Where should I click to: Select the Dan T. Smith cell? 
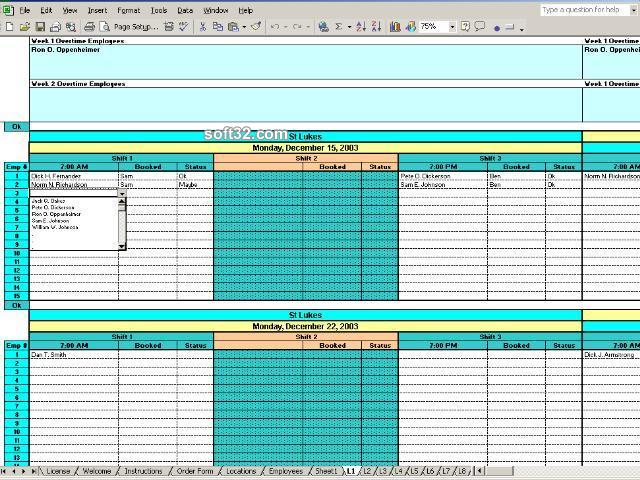[74, 355]
